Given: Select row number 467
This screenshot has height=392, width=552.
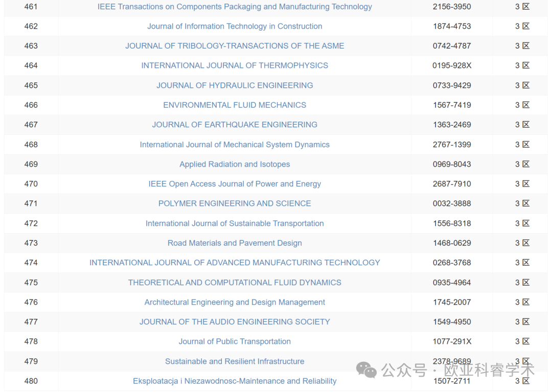Looking at the screenshot, I should 31,125.
